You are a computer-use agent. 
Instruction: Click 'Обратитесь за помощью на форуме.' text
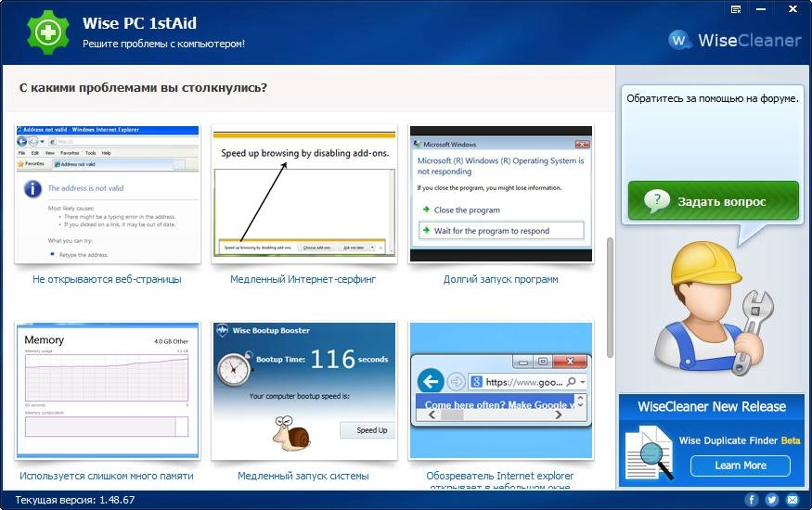713,98
